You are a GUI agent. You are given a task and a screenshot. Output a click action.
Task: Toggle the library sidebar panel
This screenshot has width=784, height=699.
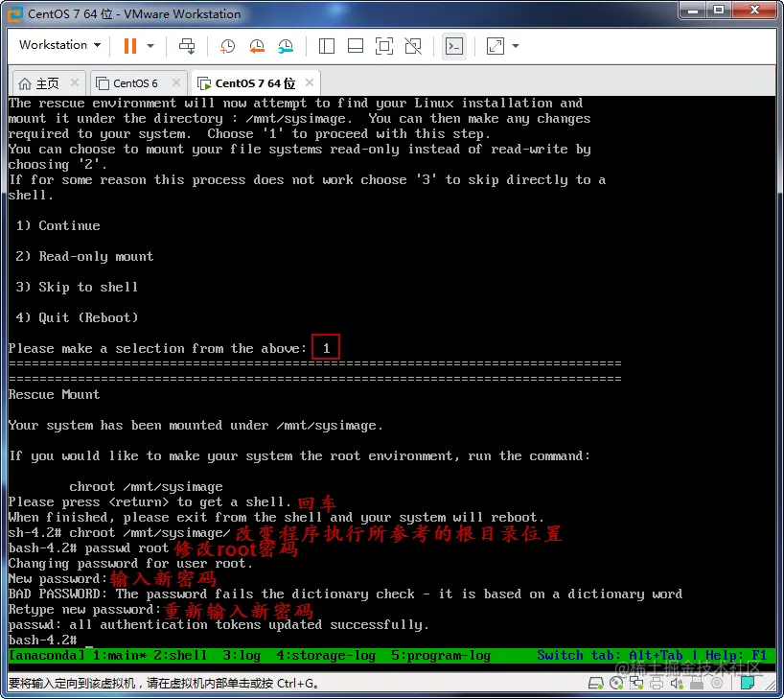(x=327, y=46)
